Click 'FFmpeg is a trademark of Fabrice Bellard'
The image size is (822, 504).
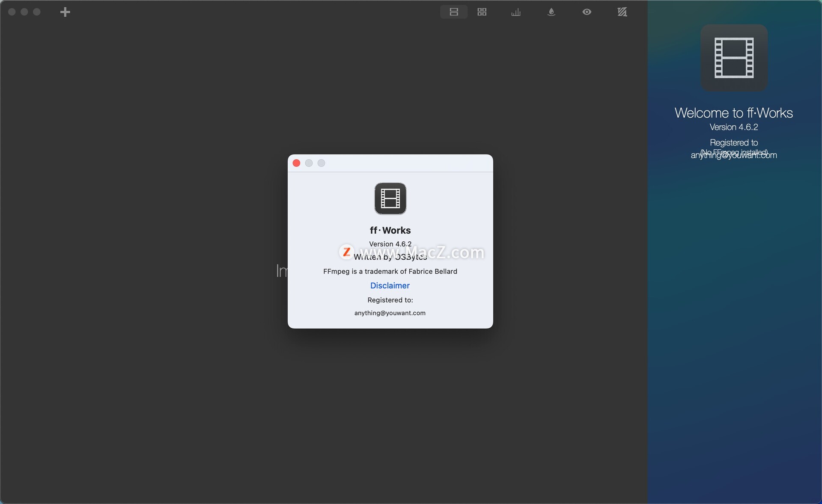[390, 271]
